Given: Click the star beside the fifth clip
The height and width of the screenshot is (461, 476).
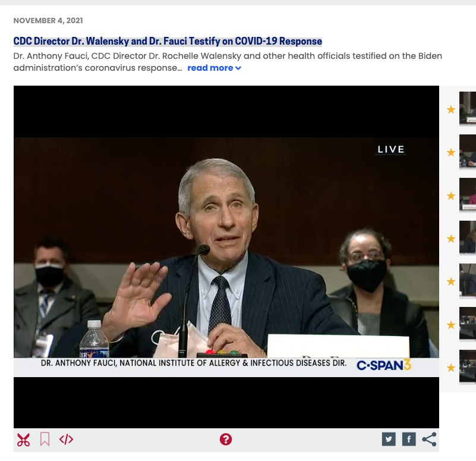Looking at the screenshot, I should pos(451,281).
